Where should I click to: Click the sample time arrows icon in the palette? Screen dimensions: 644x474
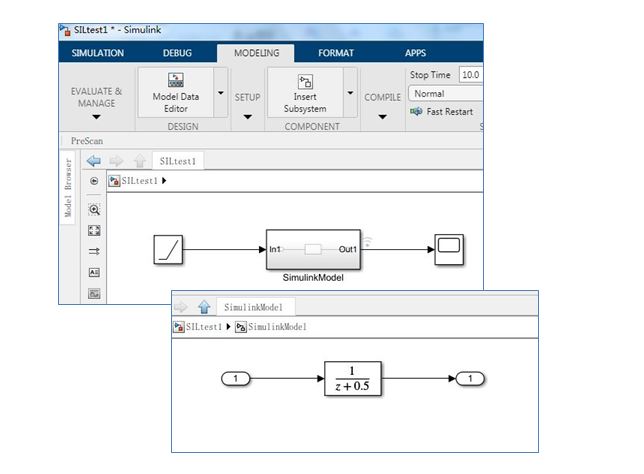coord(94,251)
